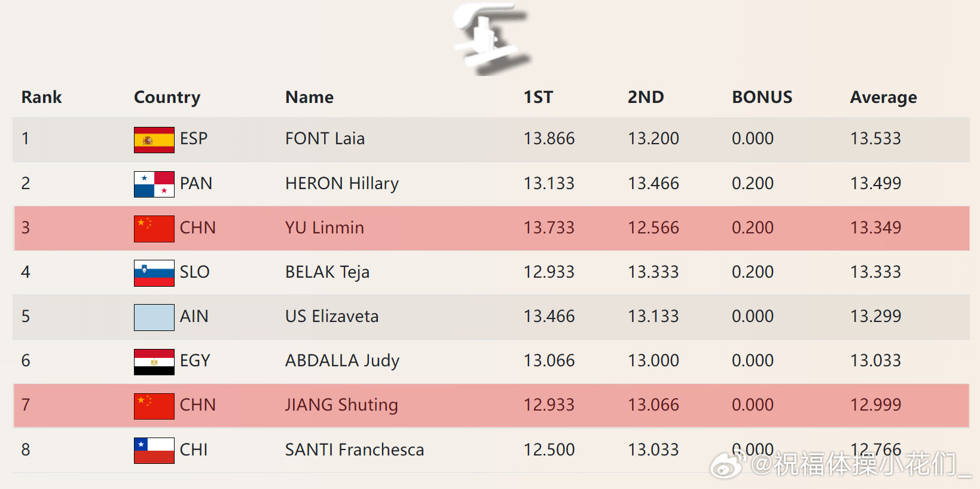Click the BONUS column header
The width and height of the screenshot is (980, 489).
pyautogui.click(x=762, y=97)
